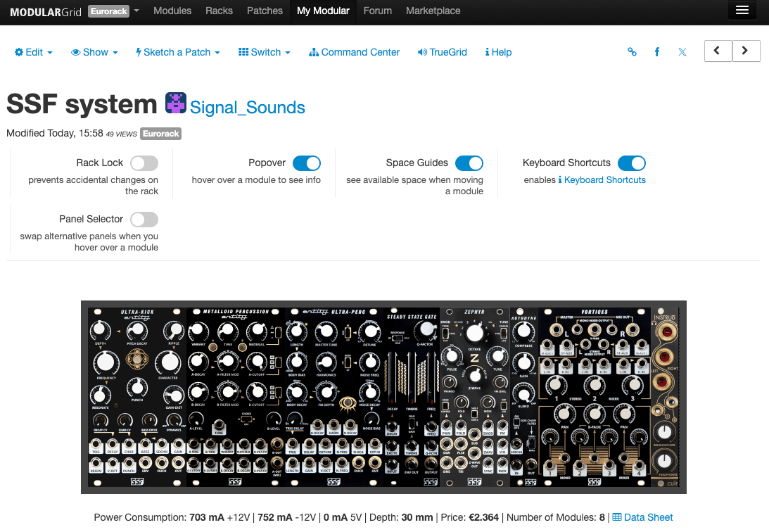Open the Signal_Sounds user profile link
The width and height of the screenshot is (769, 532).
click(248, 108)
